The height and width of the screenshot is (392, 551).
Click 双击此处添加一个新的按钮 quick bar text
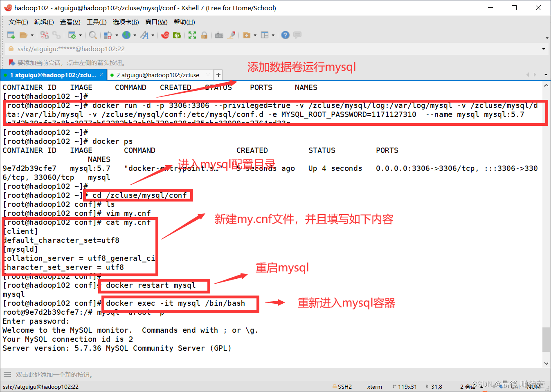56,375
